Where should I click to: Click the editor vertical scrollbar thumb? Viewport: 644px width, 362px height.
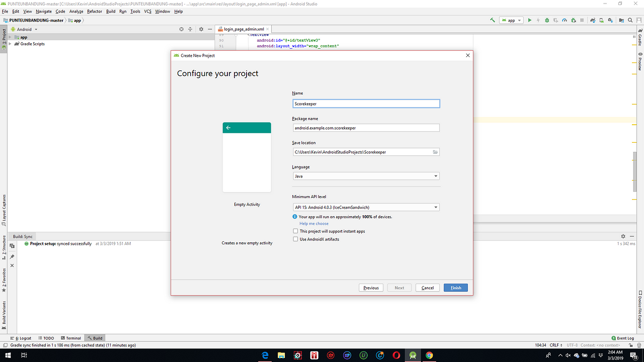(x=635, y=171)
